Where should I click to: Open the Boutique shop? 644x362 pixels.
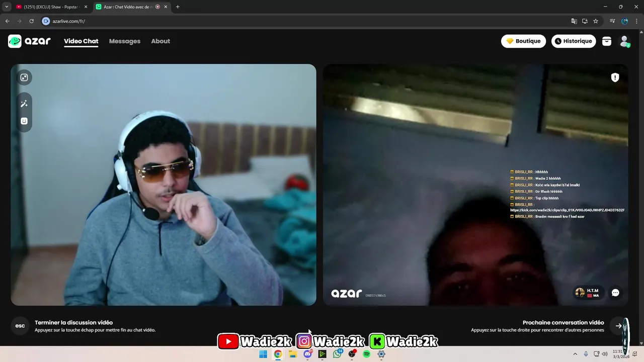pos(523,41)
